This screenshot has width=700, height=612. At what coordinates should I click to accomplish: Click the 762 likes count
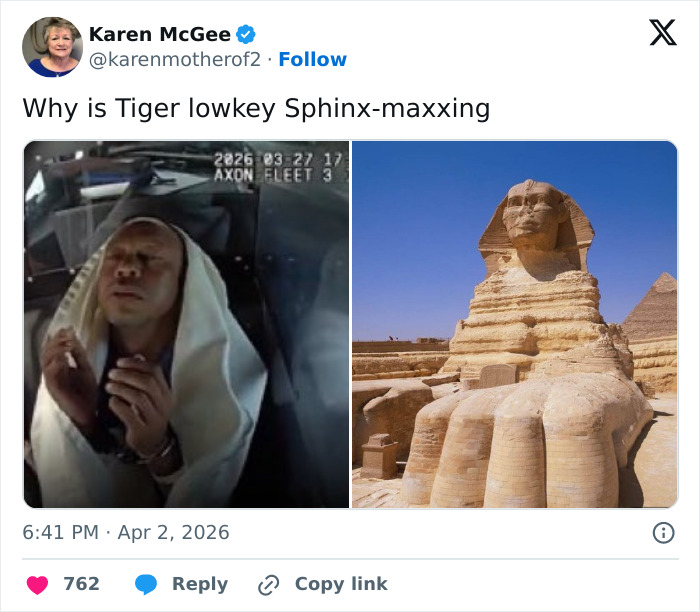81,584
